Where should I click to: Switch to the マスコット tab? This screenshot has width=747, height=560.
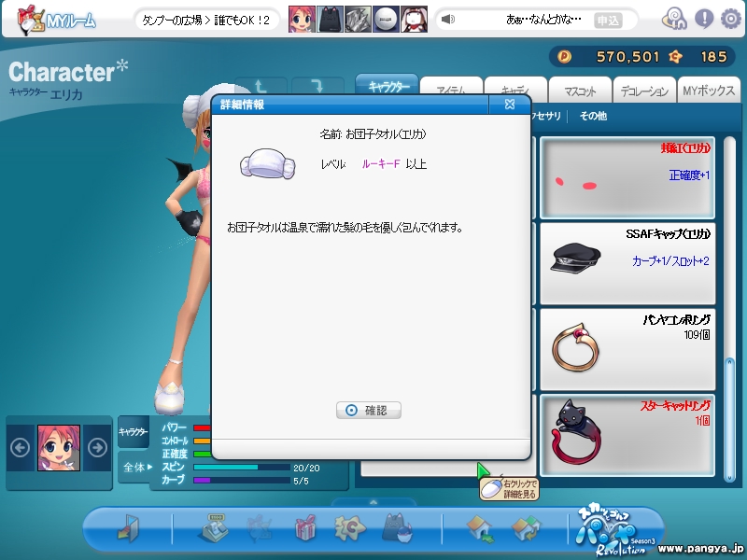coord(580,90)
